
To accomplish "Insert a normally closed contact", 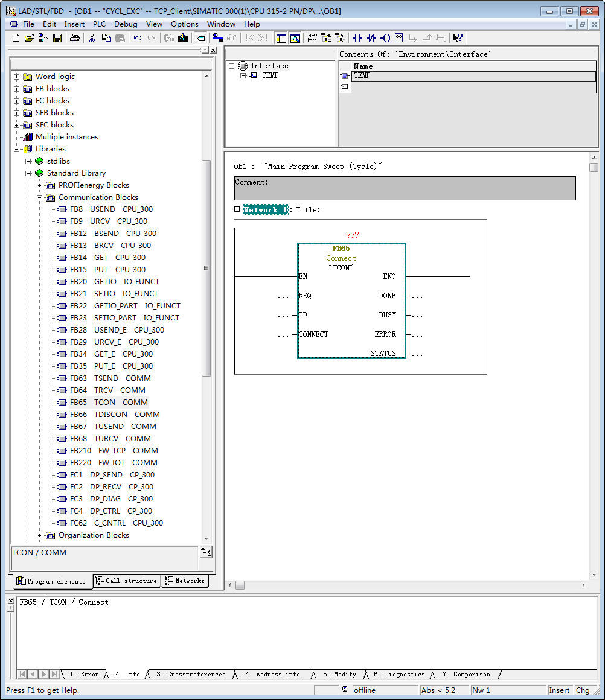I will click(x=371, y=38).
